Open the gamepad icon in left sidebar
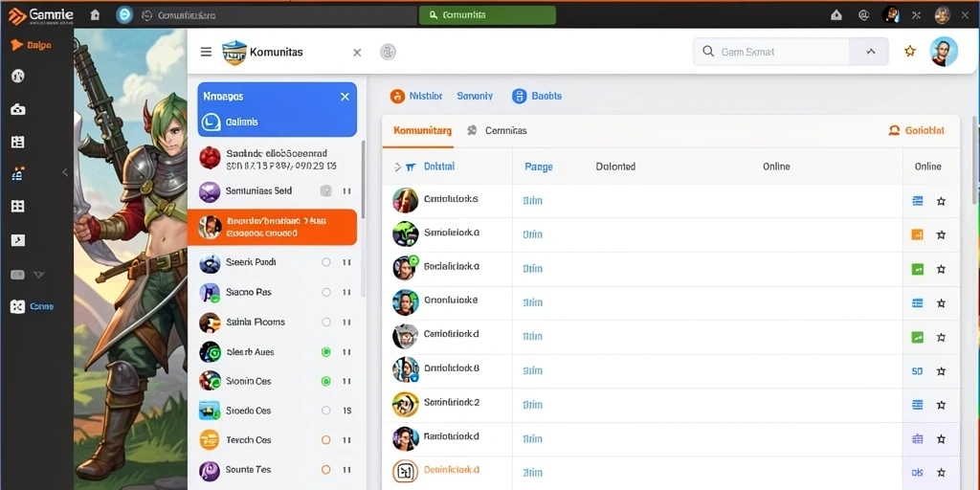980x490 pixels. click(17, 110)
